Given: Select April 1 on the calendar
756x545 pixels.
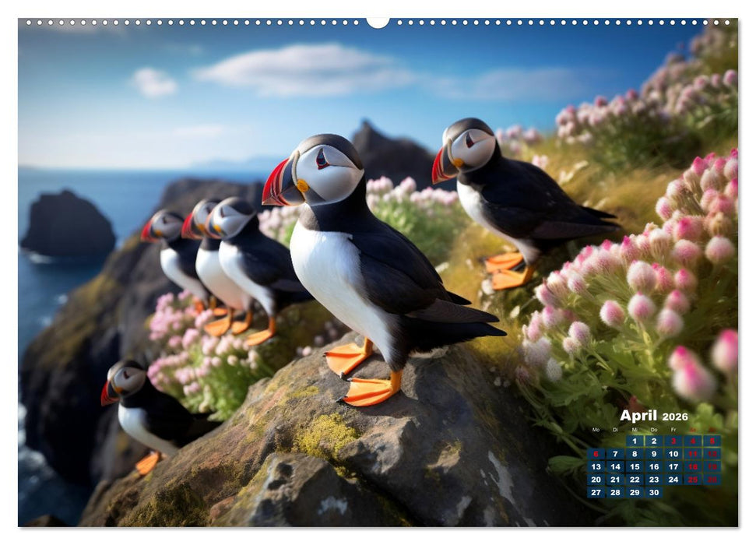Looking at the screenshot, I should (635, 441).
